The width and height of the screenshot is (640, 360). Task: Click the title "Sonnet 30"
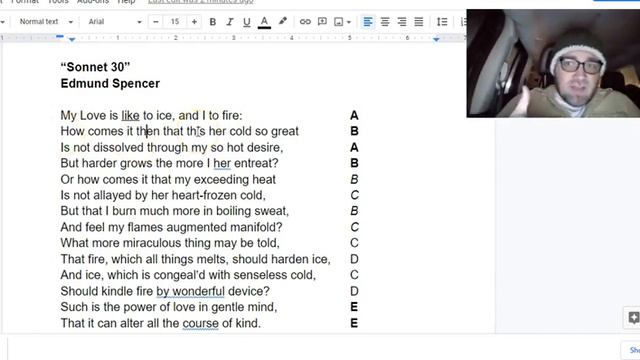(x=95, y=67)
